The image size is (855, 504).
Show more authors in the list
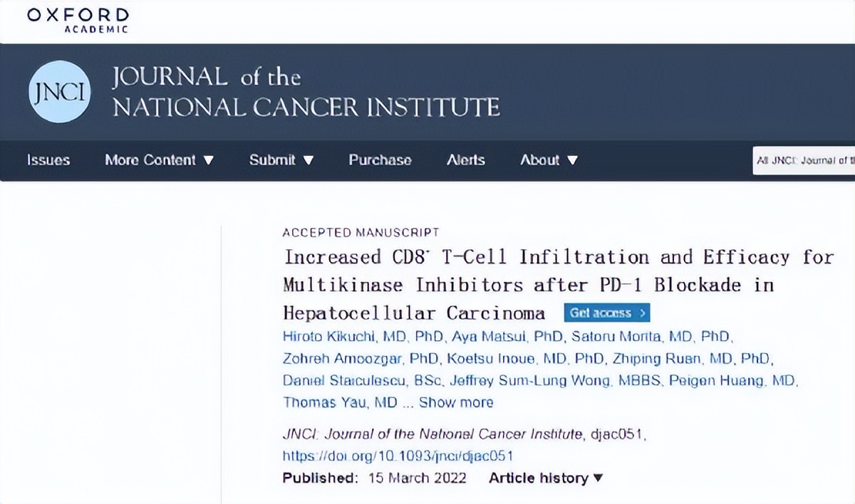[x=456, y=403]
